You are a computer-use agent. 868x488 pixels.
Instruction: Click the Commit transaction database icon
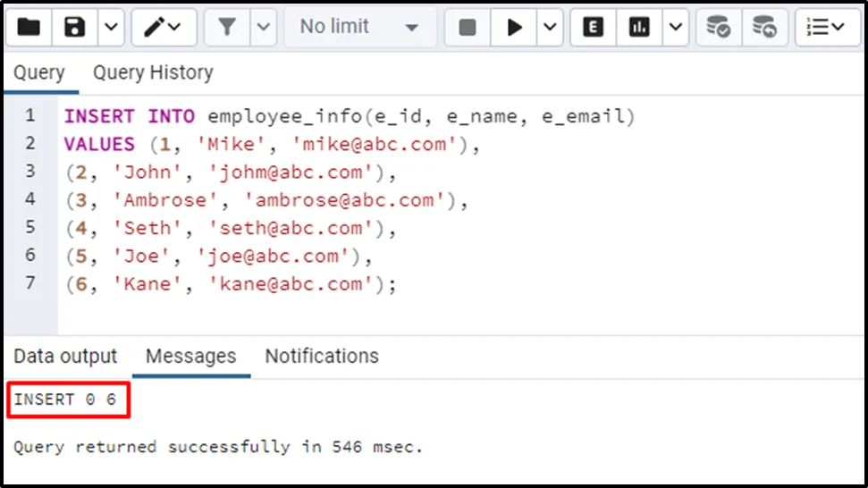[718, 27]
